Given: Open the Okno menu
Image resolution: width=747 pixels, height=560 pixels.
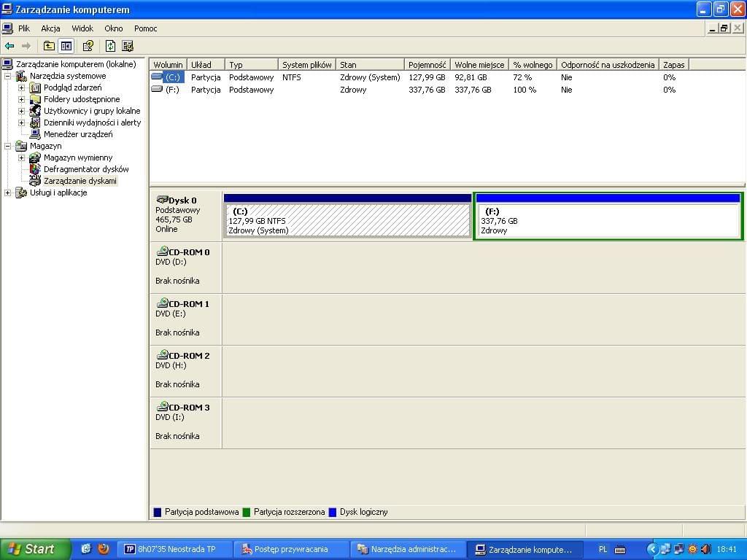Looking at the screenshot, I should pyautogui.click(x=113, y=28).
